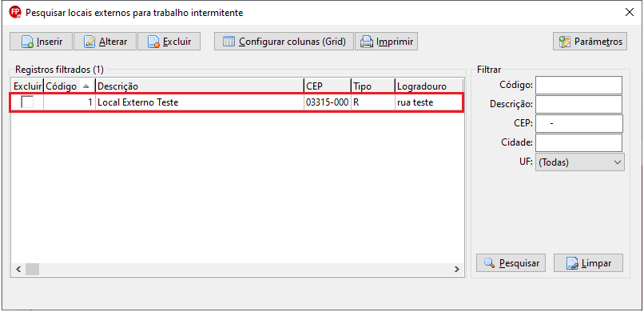Open the UF dropdown showing (Todas)
The image size is (644, 312).
(x=580, y=162)
